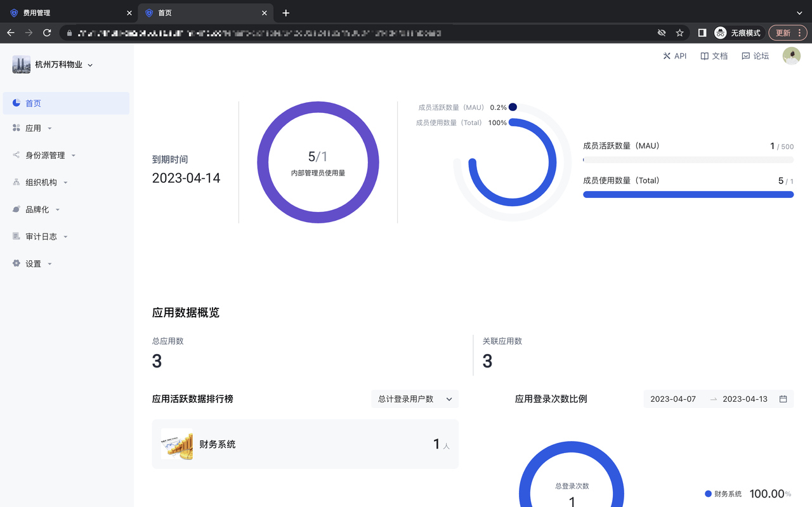This screenshot has width=812, height=507.
Task: Open the 文档 documentation book icon
Action: point(704,56)
